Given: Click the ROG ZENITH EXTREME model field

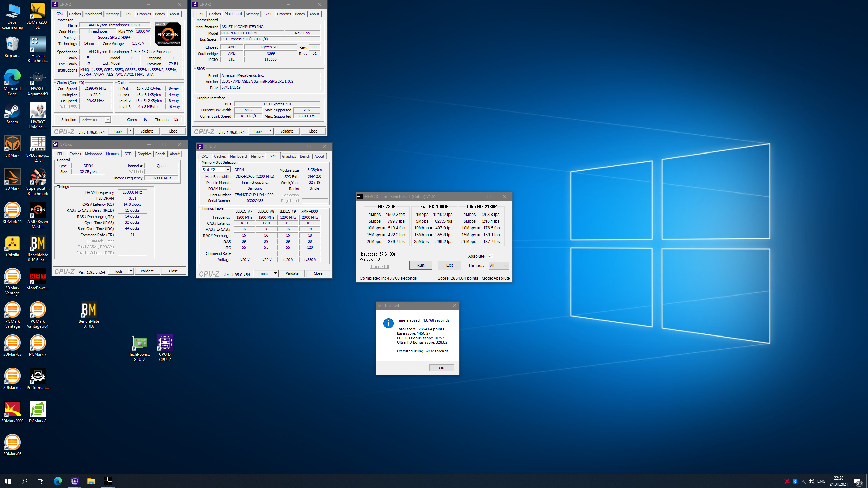Looking at the screenshot, I should (x=252, y=33).
